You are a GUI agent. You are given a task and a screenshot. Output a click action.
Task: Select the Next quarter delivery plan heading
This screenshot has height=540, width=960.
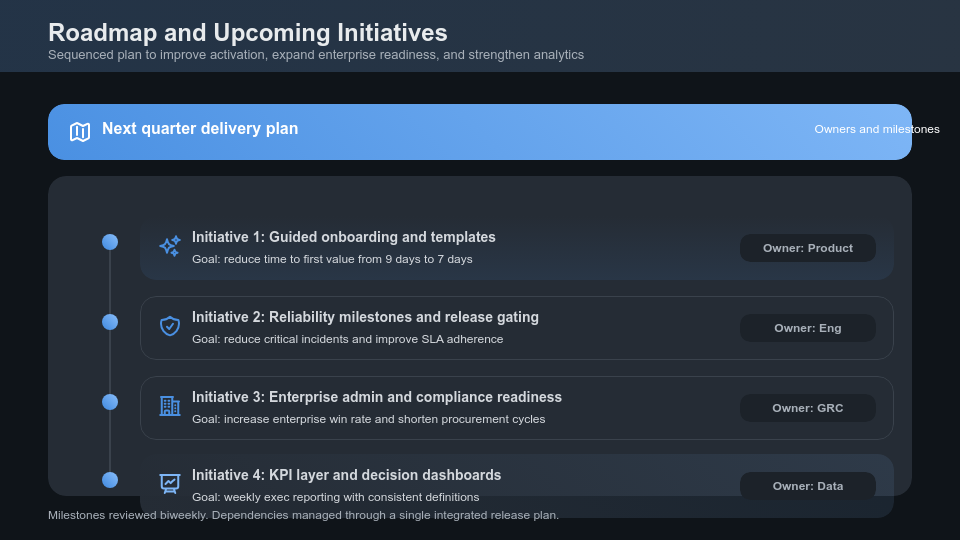coord(200,129)
